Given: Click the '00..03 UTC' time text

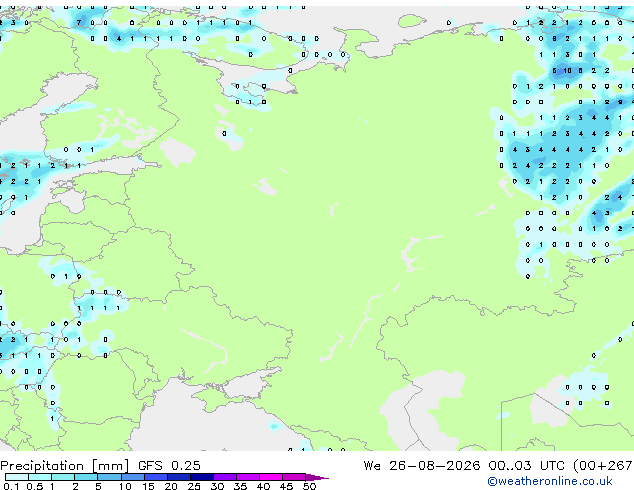Looking at the screenshot, I should 526,465.
